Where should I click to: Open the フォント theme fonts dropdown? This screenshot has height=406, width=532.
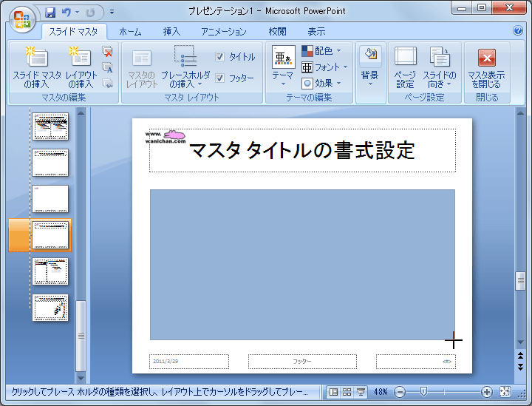coord(324,67)
